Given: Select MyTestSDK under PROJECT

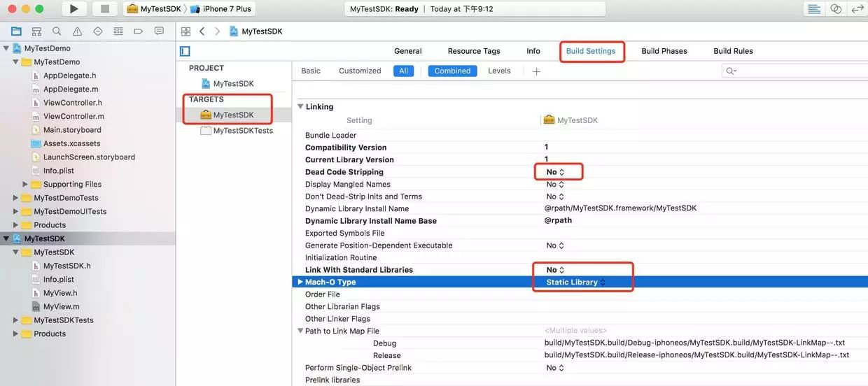Looking at the screenshot, I should tap(233, 84).
